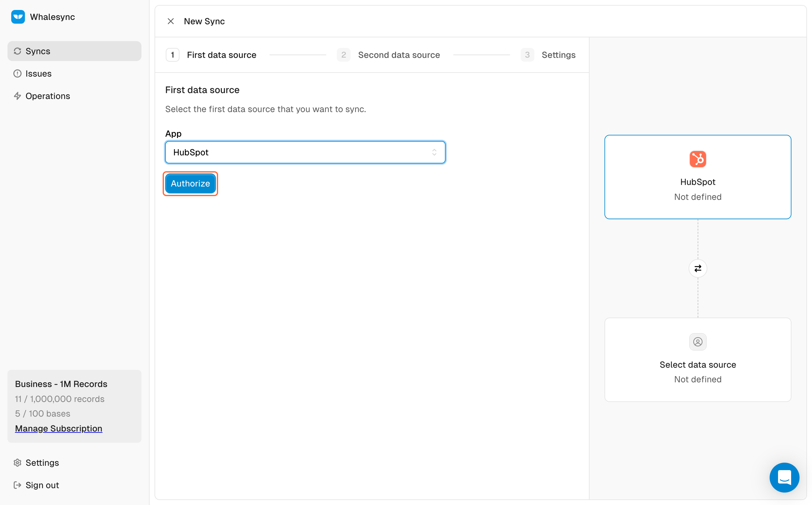Click the Settings gear icon in sidebar
The height and width of the screenshot is (505, 812).
pyautogui.click(x=17, y=463)
